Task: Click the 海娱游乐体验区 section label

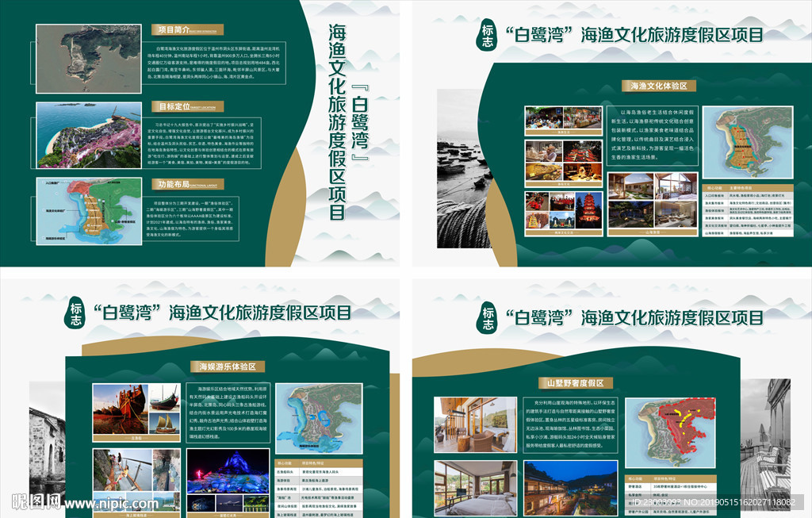Action: pos(228,366)
